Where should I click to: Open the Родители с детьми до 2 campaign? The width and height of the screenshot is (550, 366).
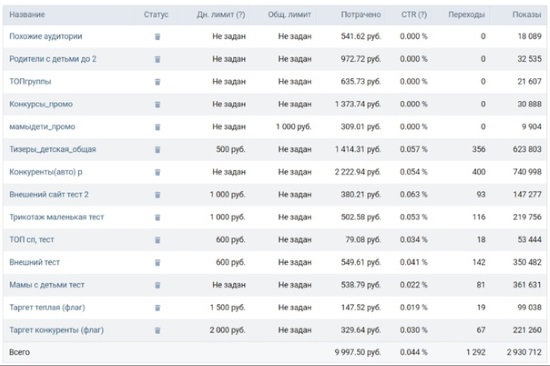click(53, 59)
